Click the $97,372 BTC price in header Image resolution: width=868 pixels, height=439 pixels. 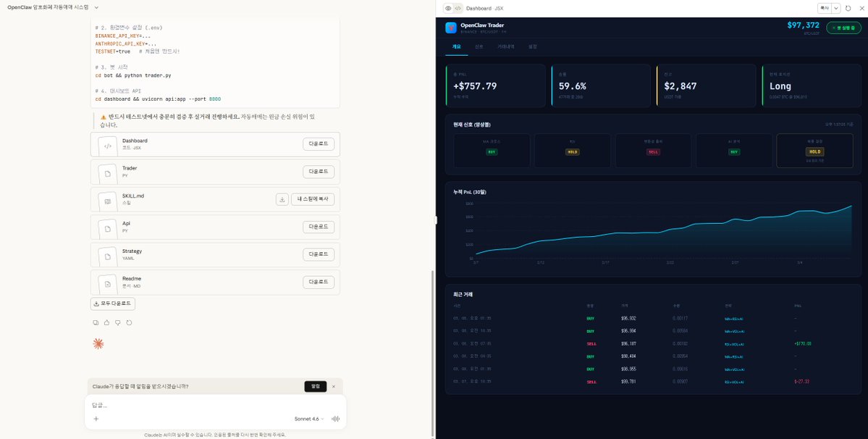point(804,25)
